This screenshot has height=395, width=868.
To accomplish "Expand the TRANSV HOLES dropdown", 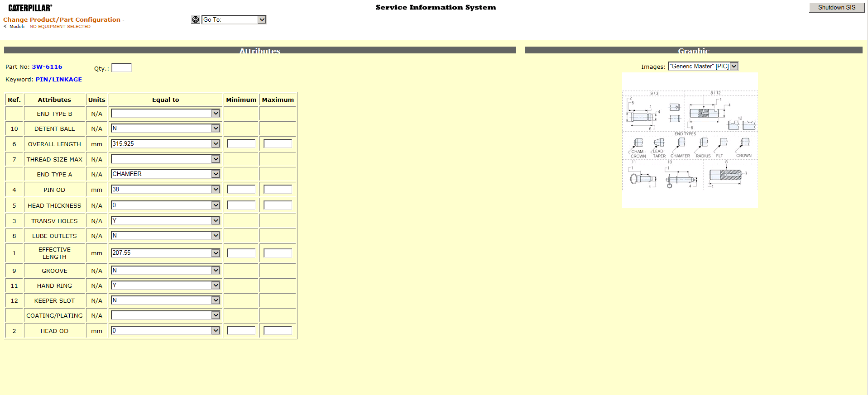I will [166, 220].
